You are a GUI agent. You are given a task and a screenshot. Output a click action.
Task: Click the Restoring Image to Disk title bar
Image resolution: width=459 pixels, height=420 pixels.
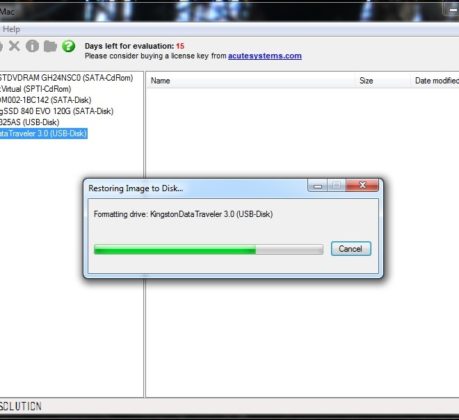tap(197, 188)
